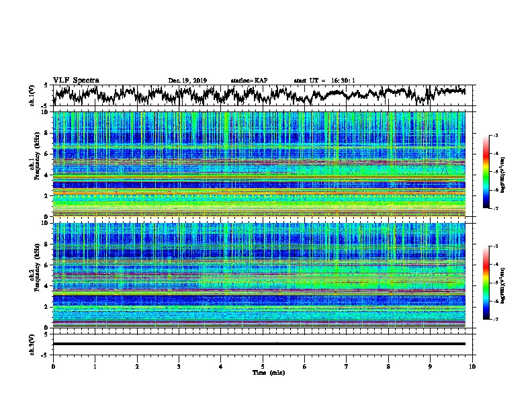Click the "VLF Spectra" plot title
This screenshot has height=411, width=532.
[76, 80]
